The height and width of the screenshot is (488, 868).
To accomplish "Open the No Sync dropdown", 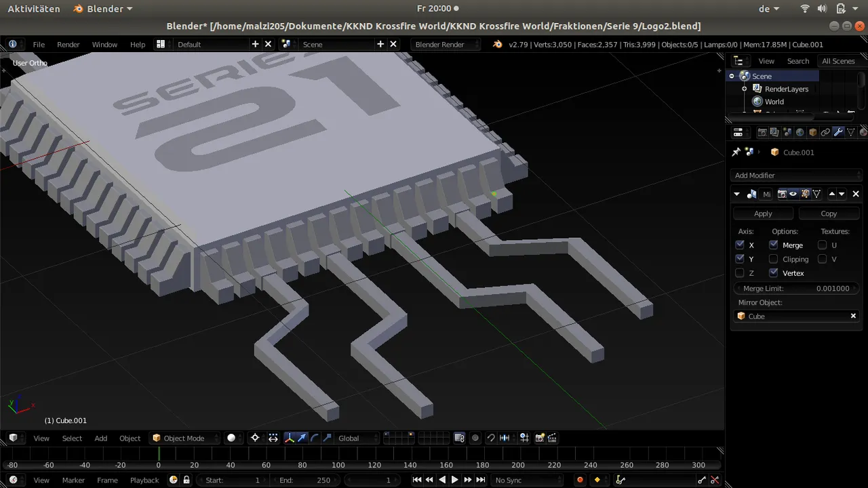I will (528, 480).
